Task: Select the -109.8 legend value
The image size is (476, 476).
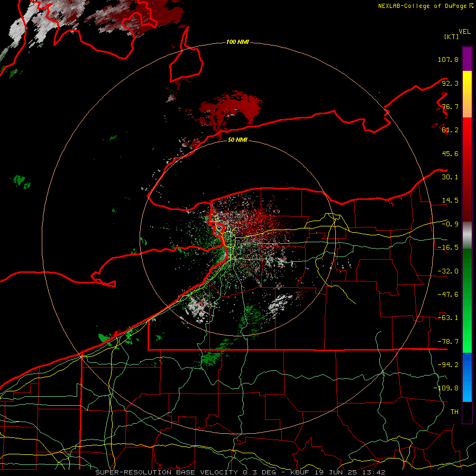Action: [446, 388]
